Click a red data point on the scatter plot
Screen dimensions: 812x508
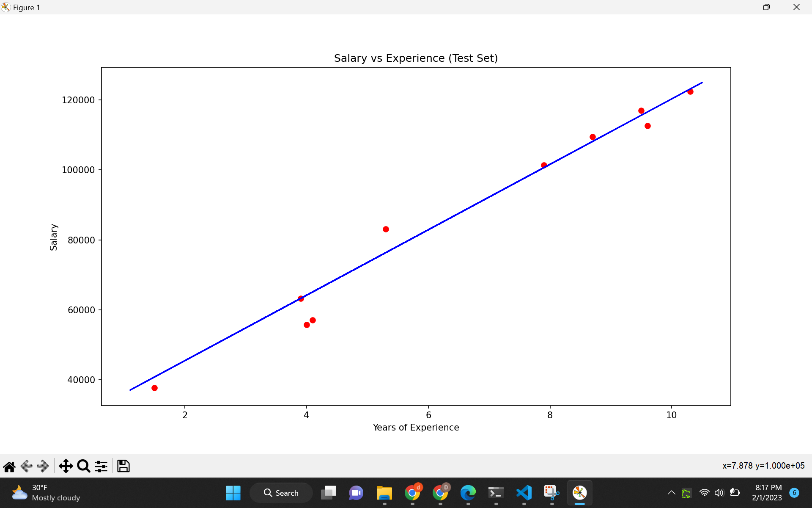click(x=385, y=229)
